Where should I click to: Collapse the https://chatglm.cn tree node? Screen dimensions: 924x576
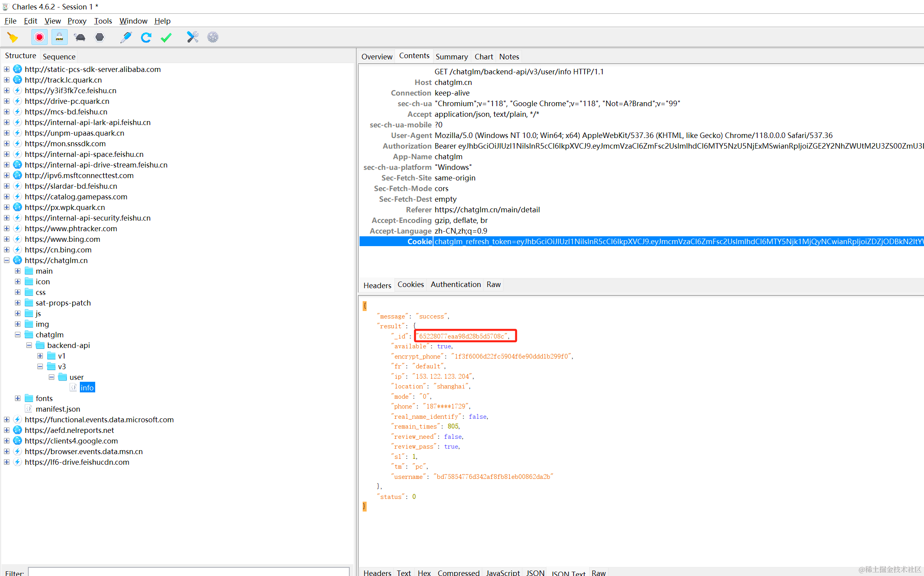click(7, 260)
